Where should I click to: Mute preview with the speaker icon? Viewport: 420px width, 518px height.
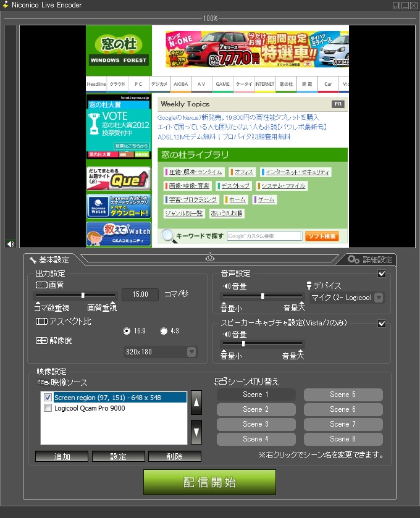click(x=10, y=244)
